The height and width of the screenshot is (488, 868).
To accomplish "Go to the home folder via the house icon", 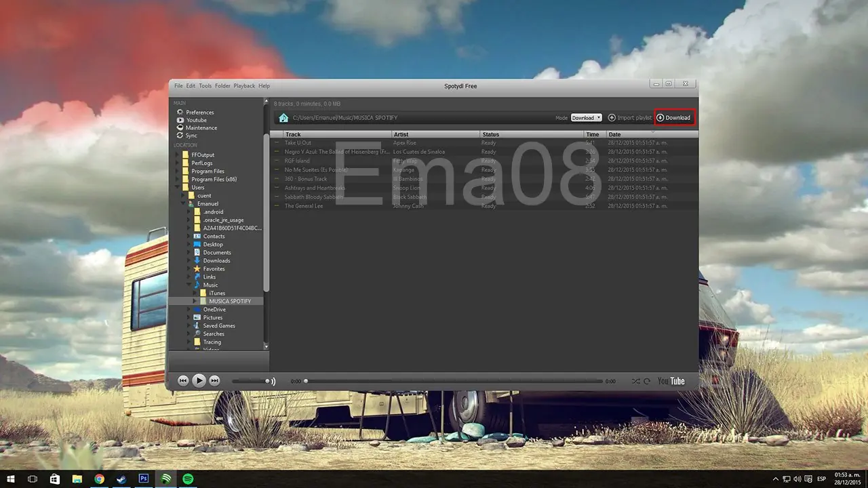I will [x=283, y=118].
